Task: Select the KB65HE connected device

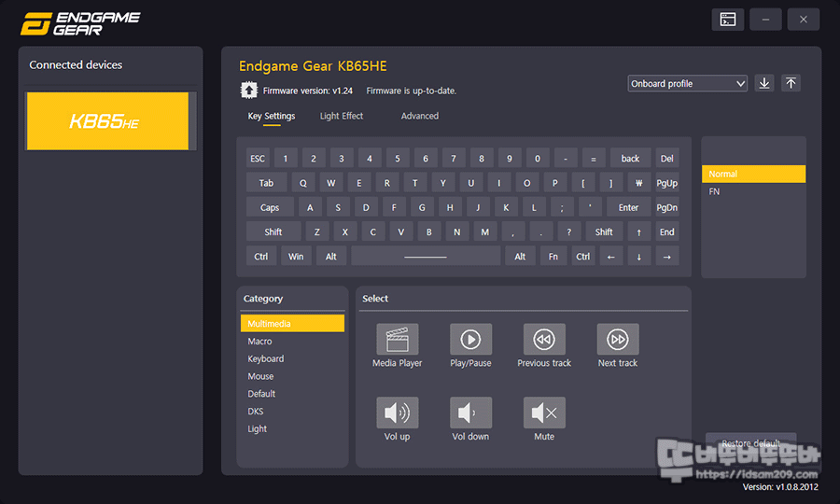Action: click(107, 121)
